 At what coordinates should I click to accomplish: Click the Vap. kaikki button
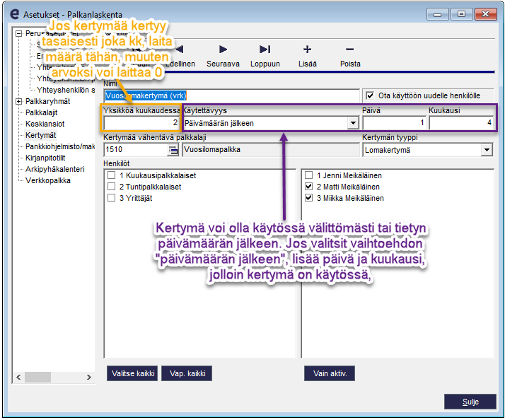pos(187,373)
